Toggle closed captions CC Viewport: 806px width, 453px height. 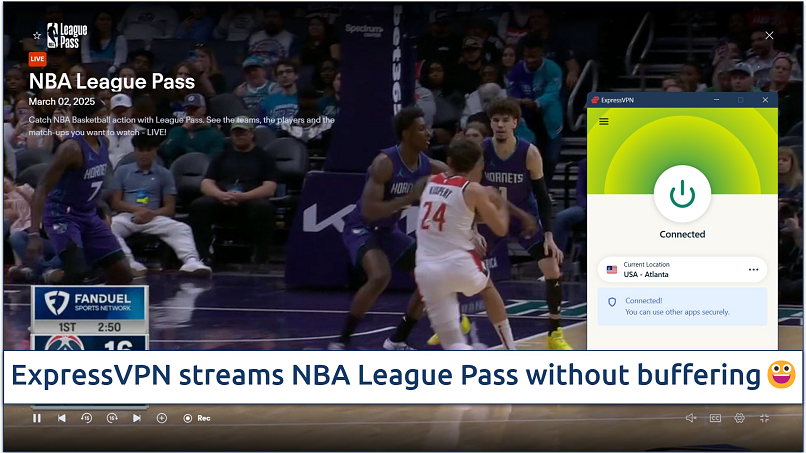[x=715, y=418]
